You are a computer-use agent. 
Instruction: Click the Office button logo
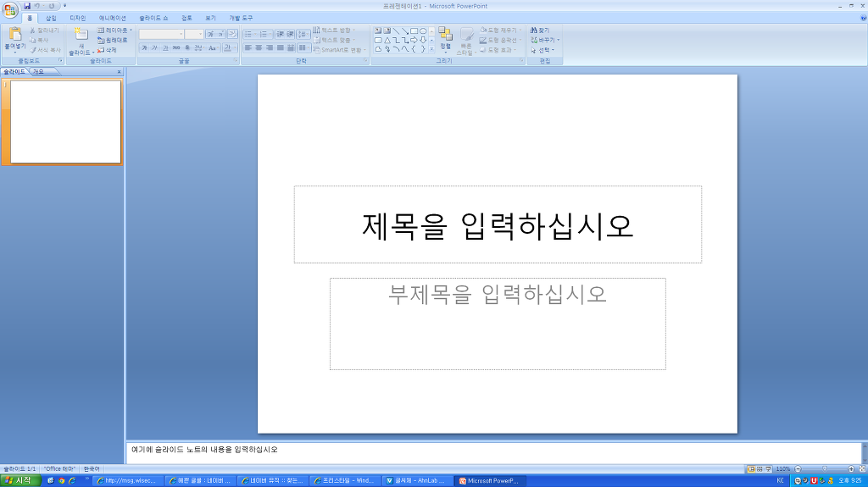(x=11, y=10)
